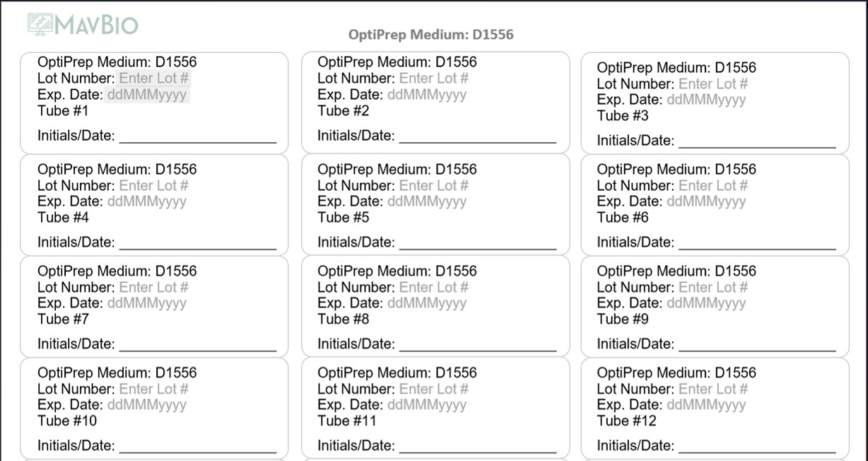Click Enter Lot # placeholder on Tube #2 label
Image resolution: width=868 pixels, height=461 pixels.
point(433,78)
